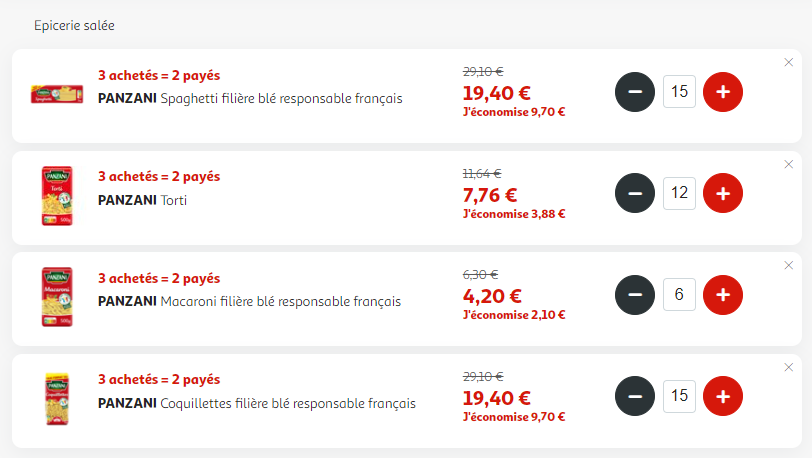
Task: Delete Macaroni item using X icon
Action: click(789, 265)
